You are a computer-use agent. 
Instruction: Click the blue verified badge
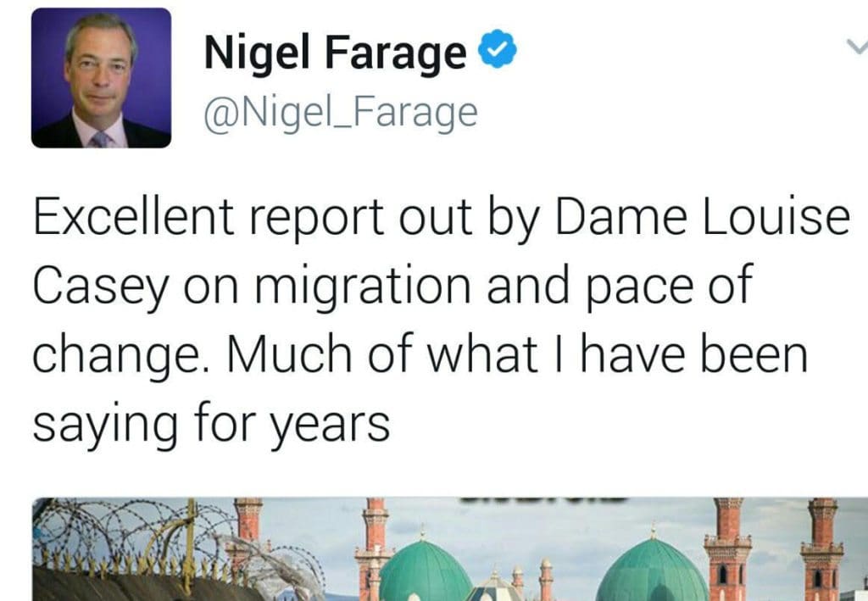(x=498, y=53)
